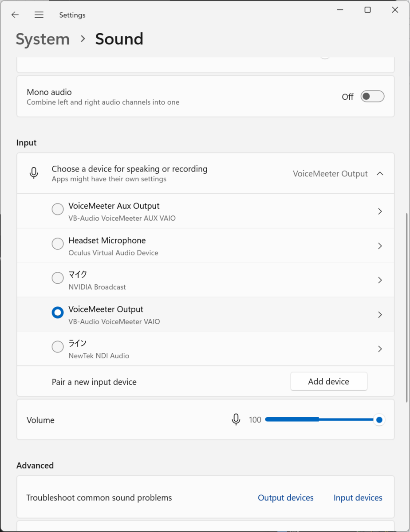
Task: Open Input devices troubleshooter link
Action: (x=358, y=498)
